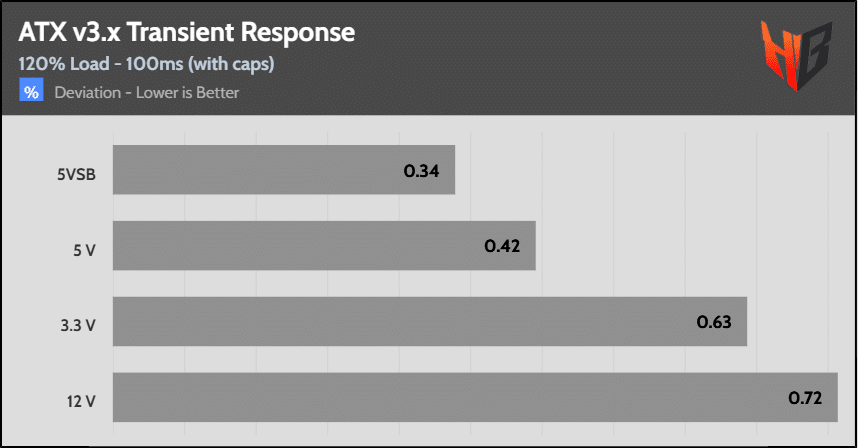Click the 120% Load - 100ms subtitle
This screenshot has height=448, width=858.
101,64
